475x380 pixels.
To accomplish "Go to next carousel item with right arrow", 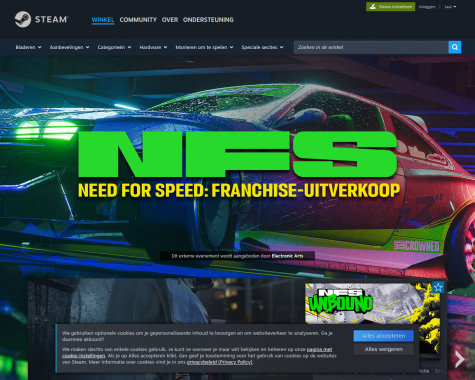I will tap(460, 359).
